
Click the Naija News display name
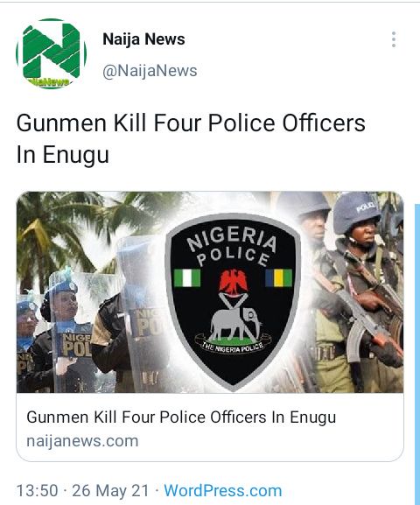point(143,39)
